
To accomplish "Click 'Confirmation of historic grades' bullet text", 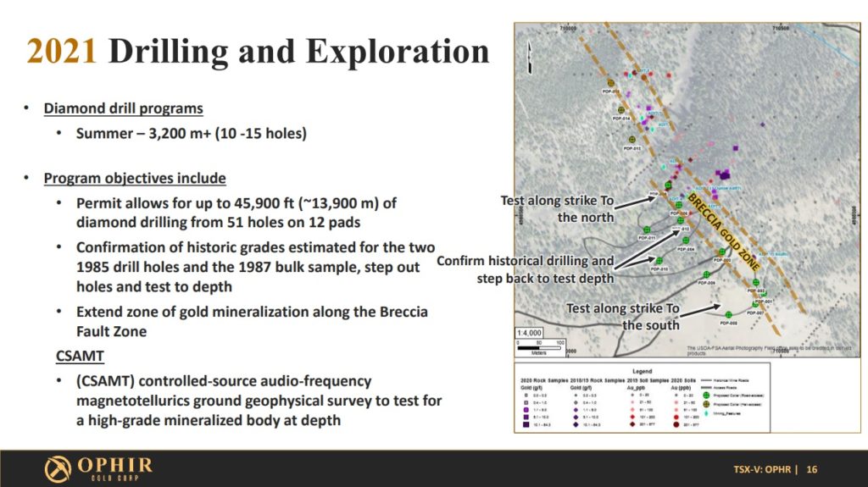I will pos(255,267).
